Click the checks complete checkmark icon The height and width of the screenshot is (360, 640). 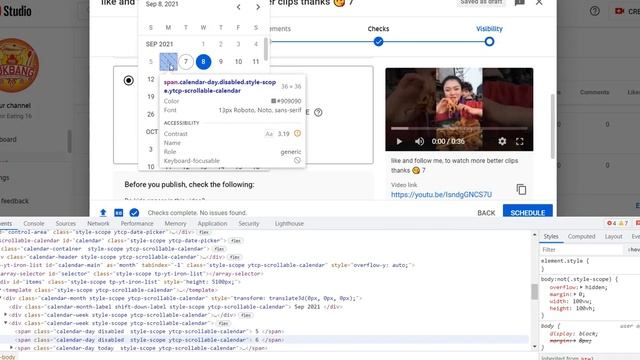coord(134,213)
